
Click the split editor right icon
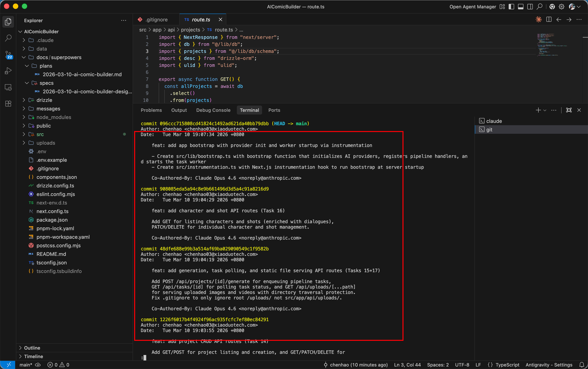(549, 19)
